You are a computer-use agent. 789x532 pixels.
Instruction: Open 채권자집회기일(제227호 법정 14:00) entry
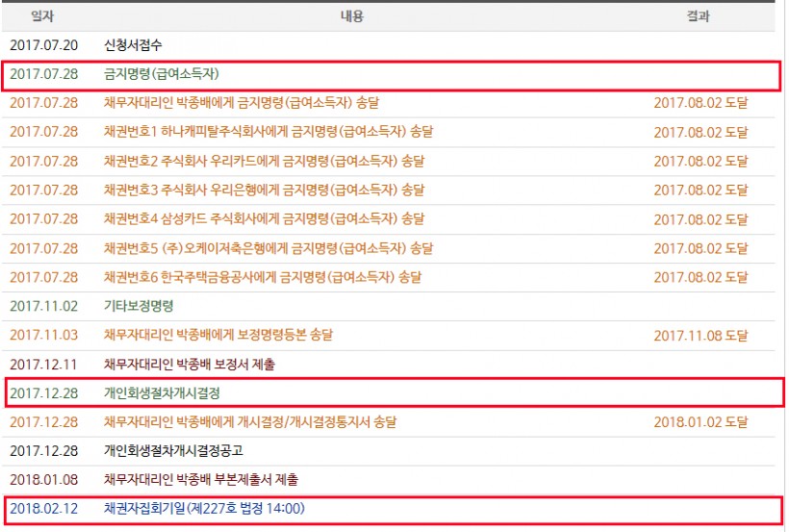(x=204, y=508)
